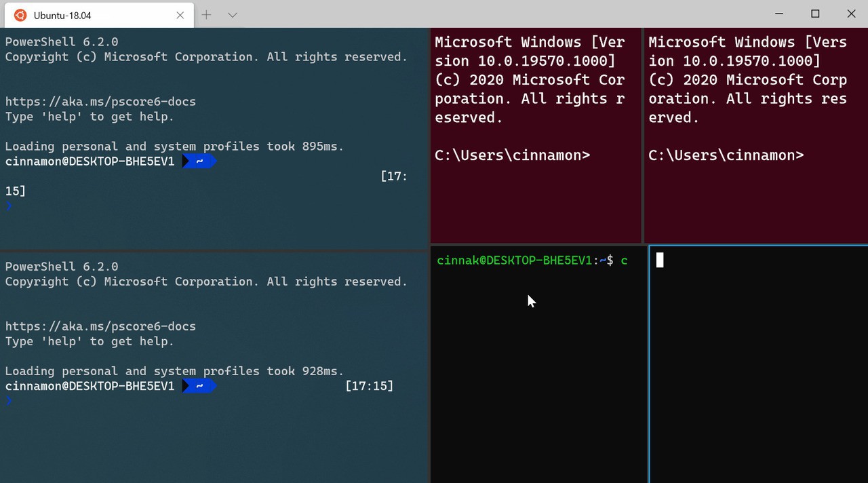Click the blue powerline arrow in the bottom PowerShell prompt
Image resolution: width=868 pixels, height=483 pixels.
(x=199, y=386)
